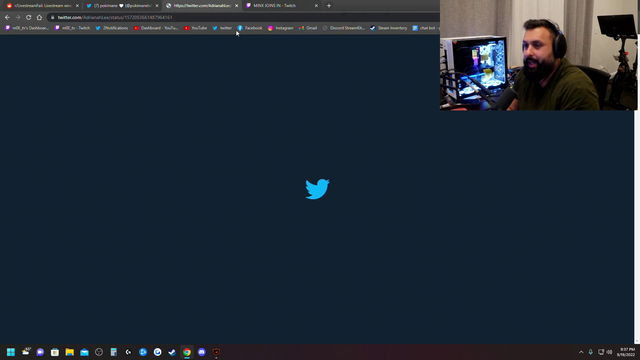This screenshot has height=360, width=640.
Task: Open the Notifications Twitter bookmark
Action: click(111, 28)
